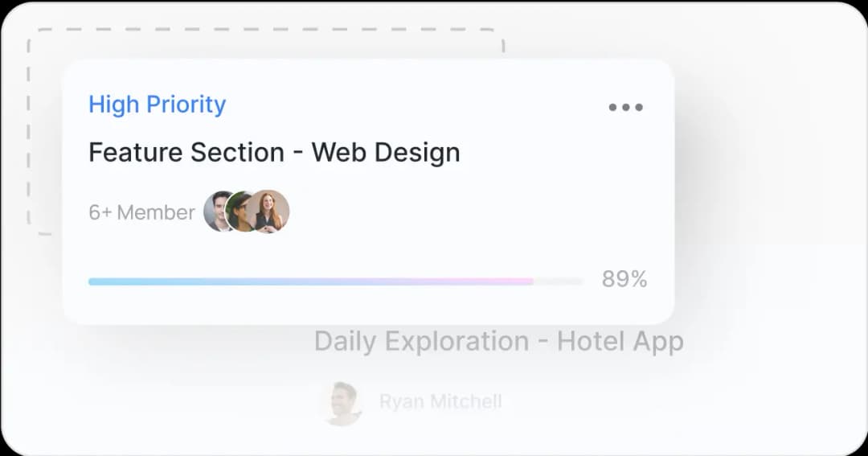The height and width of the screenshot is (456, 868).
Task: Click the 89% completion label
Action: (x=624, y=279)
